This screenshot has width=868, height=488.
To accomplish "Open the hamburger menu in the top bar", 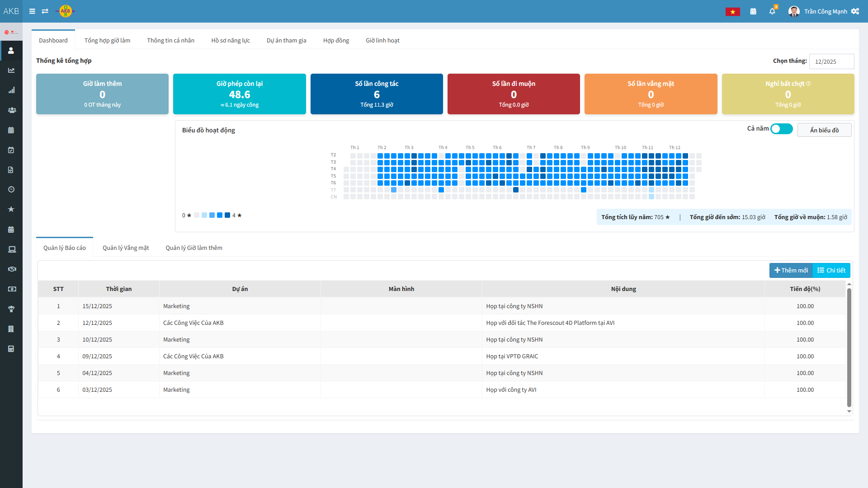I will tap(32, 11).
